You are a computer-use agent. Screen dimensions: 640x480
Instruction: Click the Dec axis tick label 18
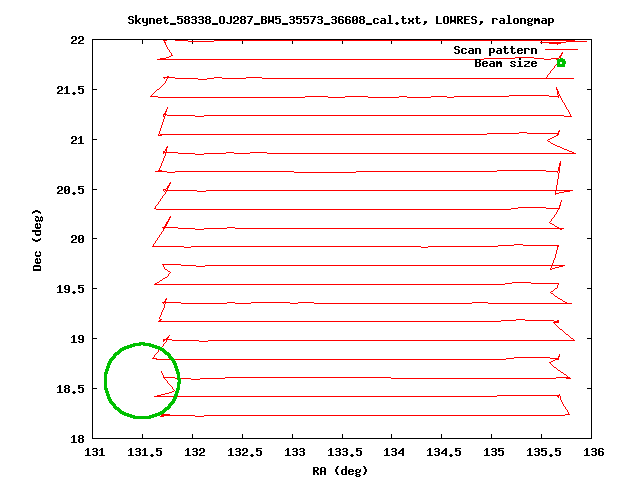pos(77,439)
